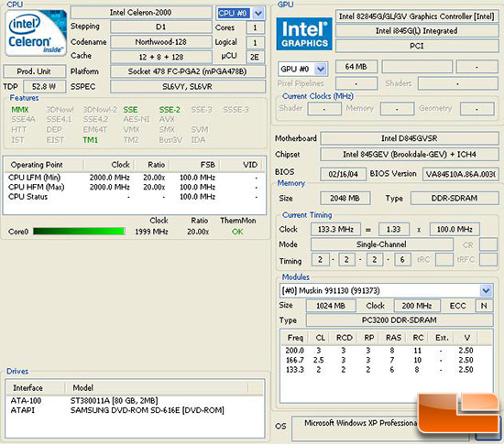The image size is (504, 444).
Task: Click the TM1 feature label
Action: click(x=91, y=140)
